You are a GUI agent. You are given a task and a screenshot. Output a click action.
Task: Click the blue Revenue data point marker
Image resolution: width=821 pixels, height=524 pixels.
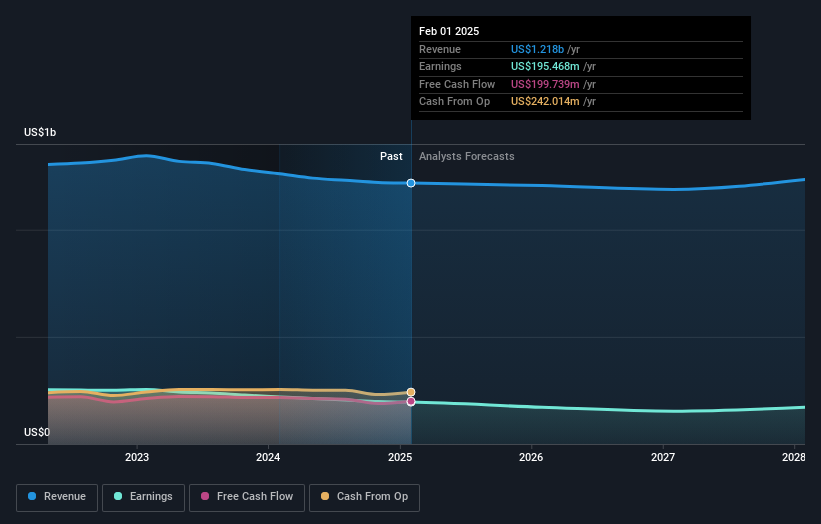pos(411,183)
